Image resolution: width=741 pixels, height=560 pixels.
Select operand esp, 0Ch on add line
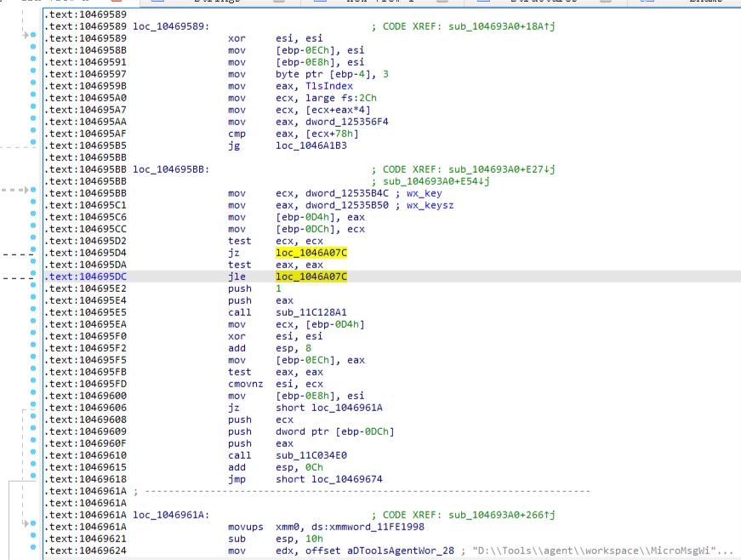click(299, 467)
